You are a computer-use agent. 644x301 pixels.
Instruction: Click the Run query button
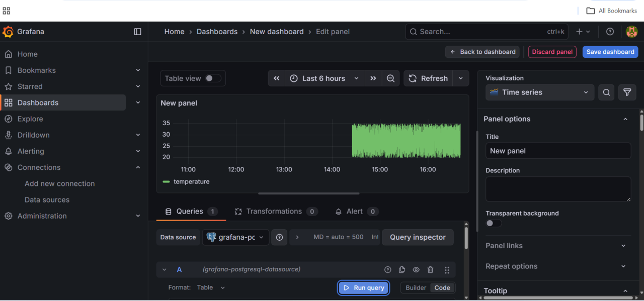tap(363, 287)
